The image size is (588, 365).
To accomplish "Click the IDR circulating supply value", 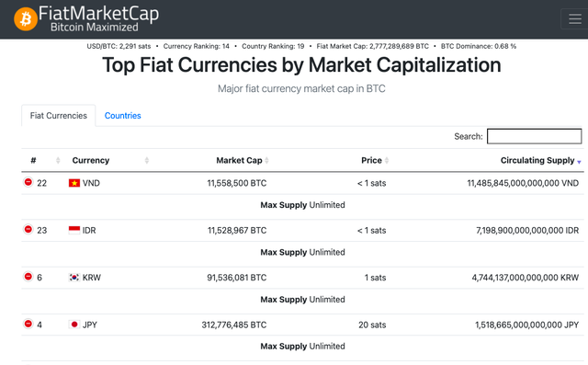I will point(527,231).
